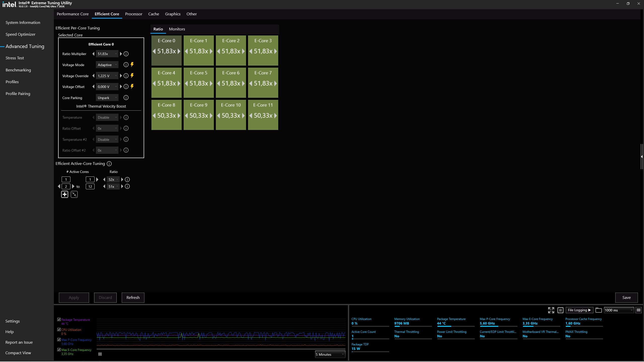Open the log folder icon
This screenshot has height=362, width=644.
click(x=598, y=310)
